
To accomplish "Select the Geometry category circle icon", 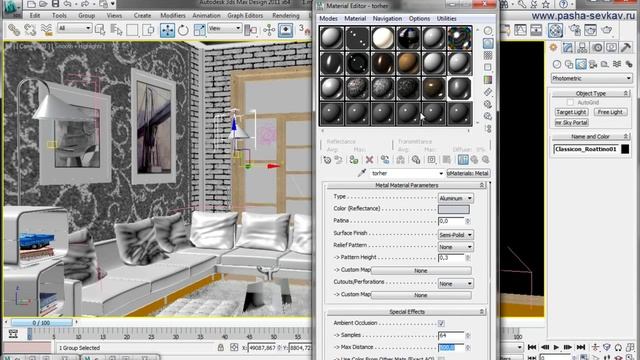I will (x=557, y=64).
